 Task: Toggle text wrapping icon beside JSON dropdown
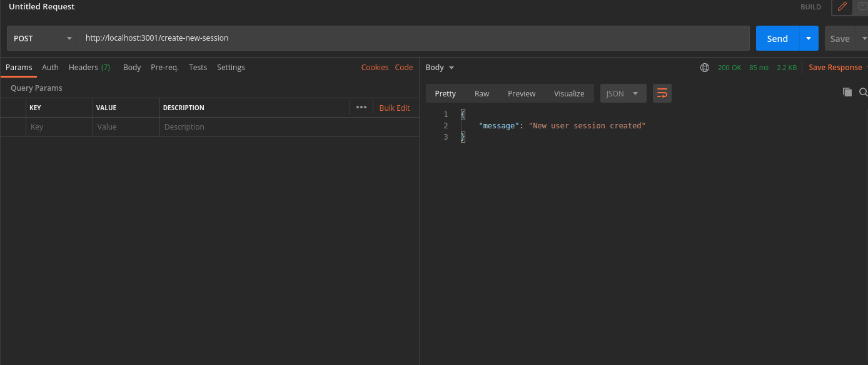click(x=662, y=93)
